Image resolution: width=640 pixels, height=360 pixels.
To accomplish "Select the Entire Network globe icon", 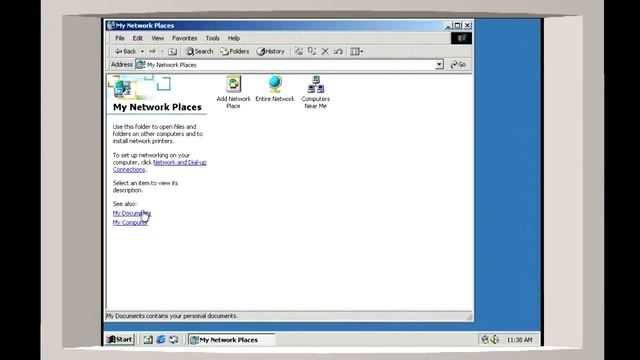I will coord(275,89).
